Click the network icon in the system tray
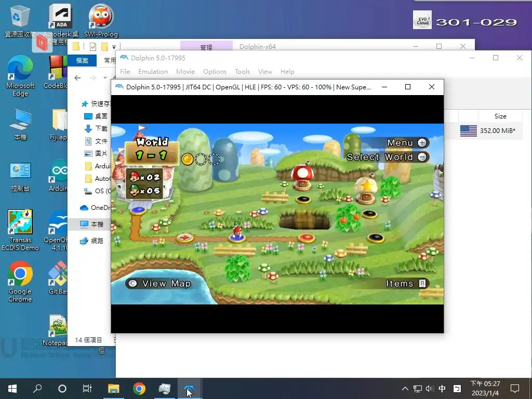 coord(418,389)
